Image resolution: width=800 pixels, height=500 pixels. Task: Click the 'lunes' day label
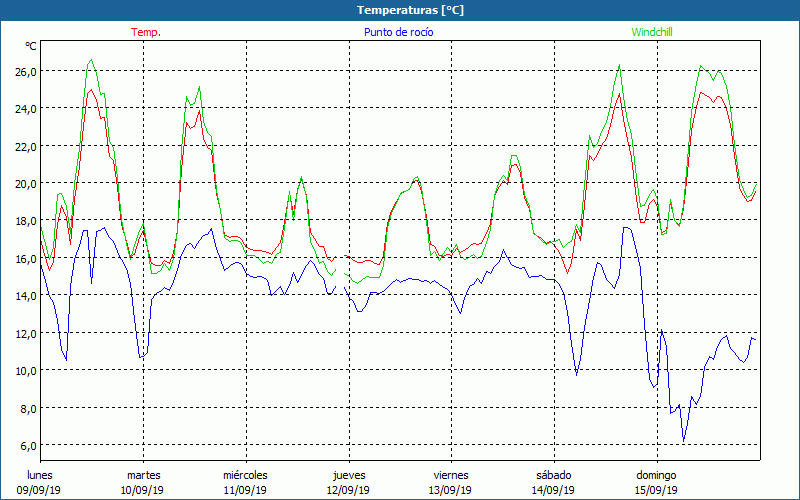pyautogui.click(x=40, y=475)
